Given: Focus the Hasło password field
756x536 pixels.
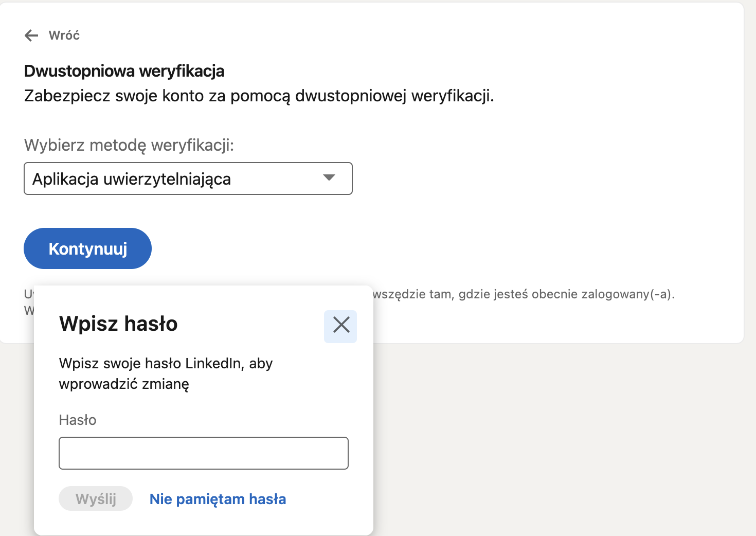Looking at the screenshot, I should (x=203, y=453).
